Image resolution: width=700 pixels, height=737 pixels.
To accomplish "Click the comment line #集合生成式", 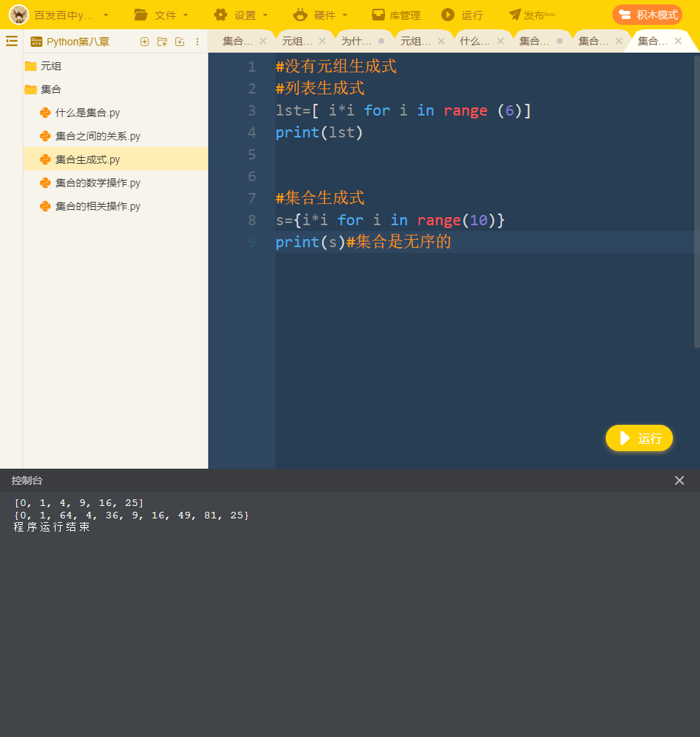I will pyautogui.click(x=320, y=198).
